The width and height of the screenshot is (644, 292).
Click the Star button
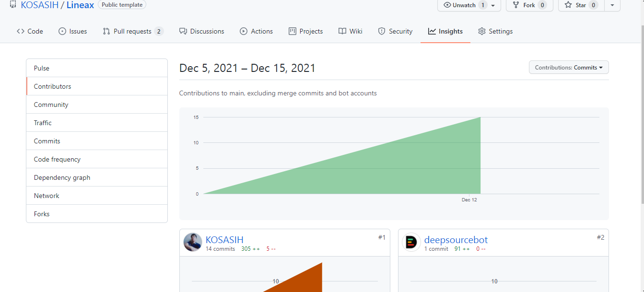[x=581, y=5]
